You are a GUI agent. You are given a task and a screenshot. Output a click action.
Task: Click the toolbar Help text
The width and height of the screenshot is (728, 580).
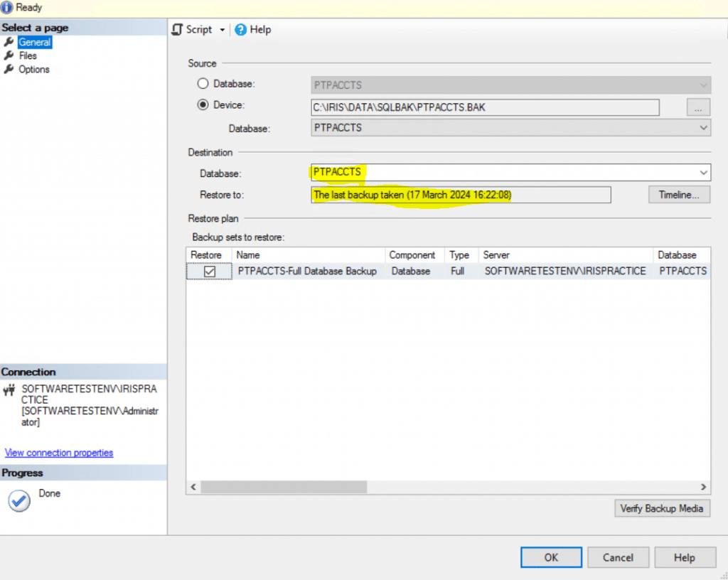pos(260,30)
